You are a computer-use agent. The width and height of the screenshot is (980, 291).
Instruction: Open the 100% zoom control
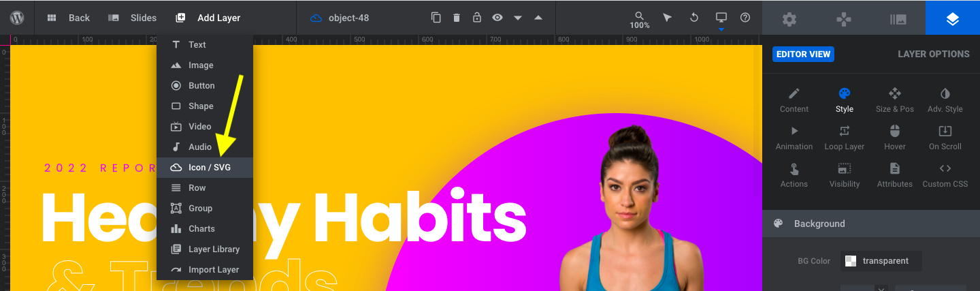[x=640, y=20]
